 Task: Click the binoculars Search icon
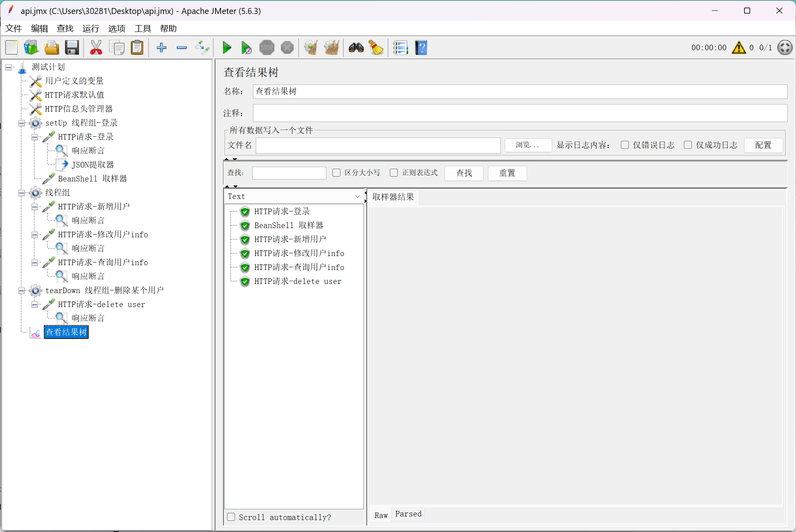[356, 48]
